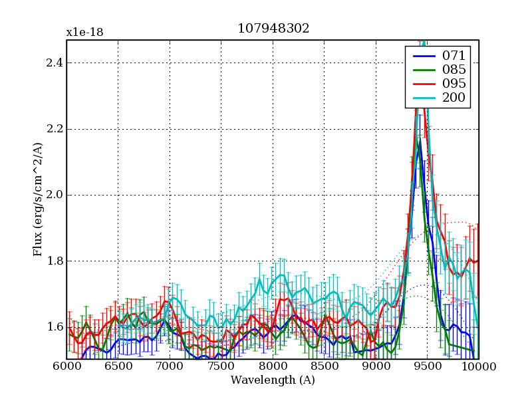Click the 6000 x-axis tick label
Screen dimensions: 532x399
(x=66, y=366)
